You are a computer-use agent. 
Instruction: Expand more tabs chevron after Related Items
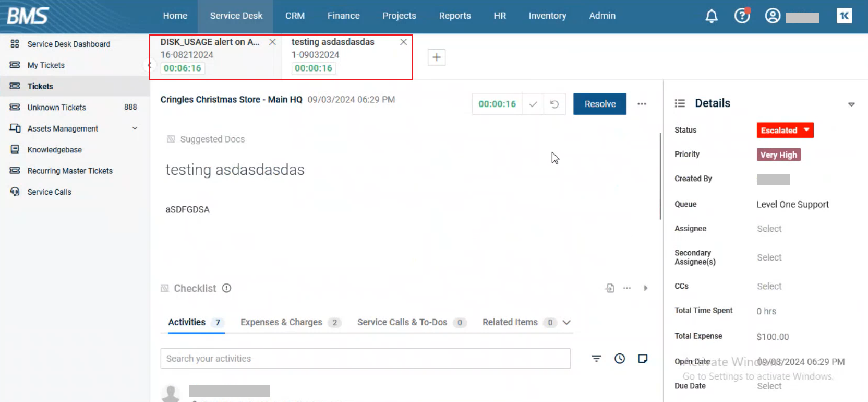tap(566, 323)
